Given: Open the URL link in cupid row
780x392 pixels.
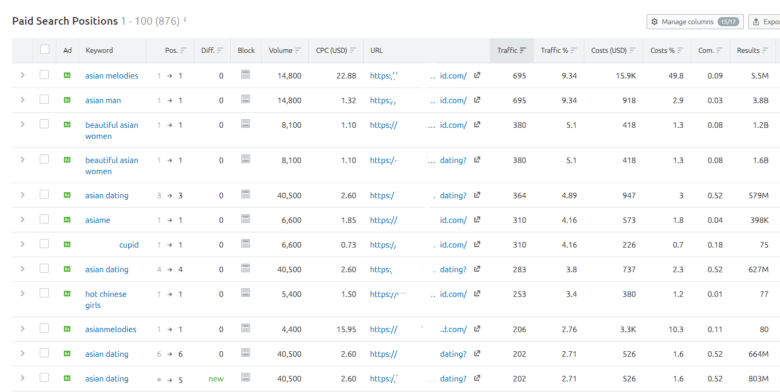Looking at the screenshot, I should [x=418, y=245].
